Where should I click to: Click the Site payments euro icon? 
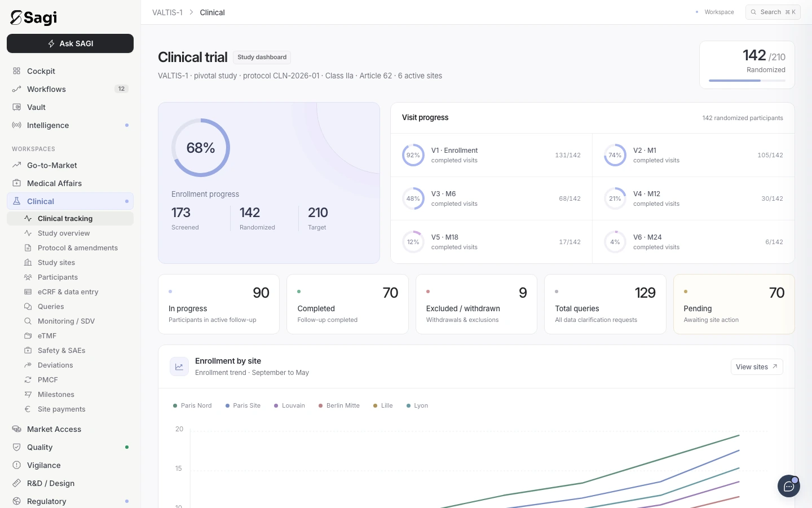click(x=28, y=409)
